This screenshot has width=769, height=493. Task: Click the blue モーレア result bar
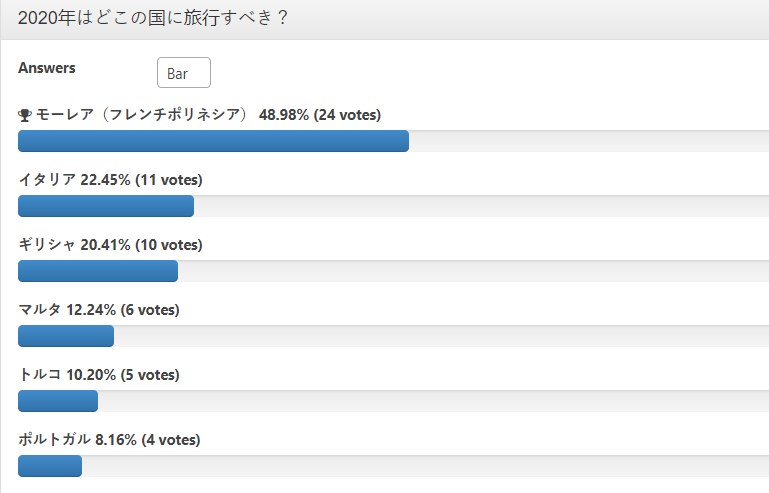click(x=213, y=141)
